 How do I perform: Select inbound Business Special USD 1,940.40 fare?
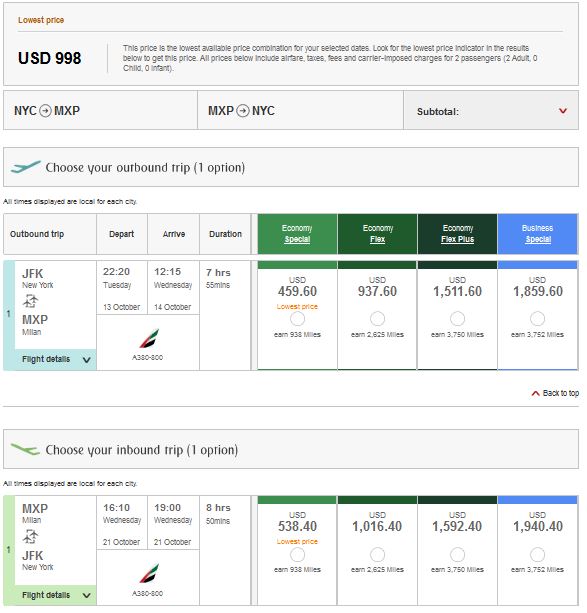tap(537, 554)
